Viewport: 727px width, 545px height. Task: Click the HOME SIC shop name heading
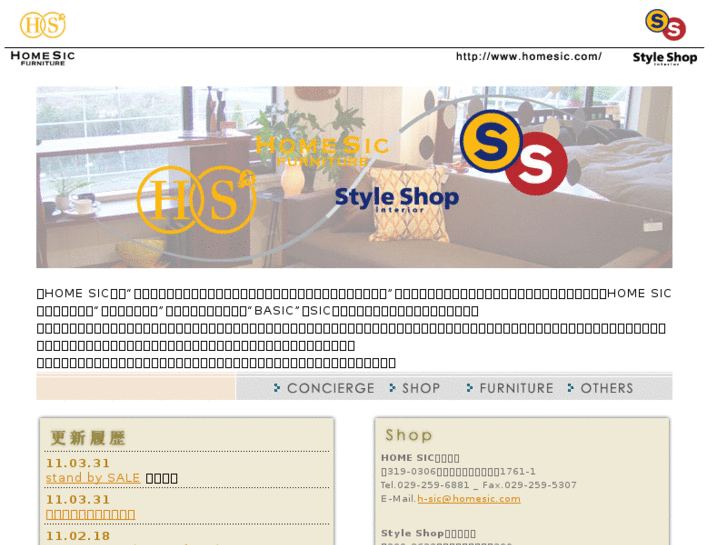click(x=420, y=458)
